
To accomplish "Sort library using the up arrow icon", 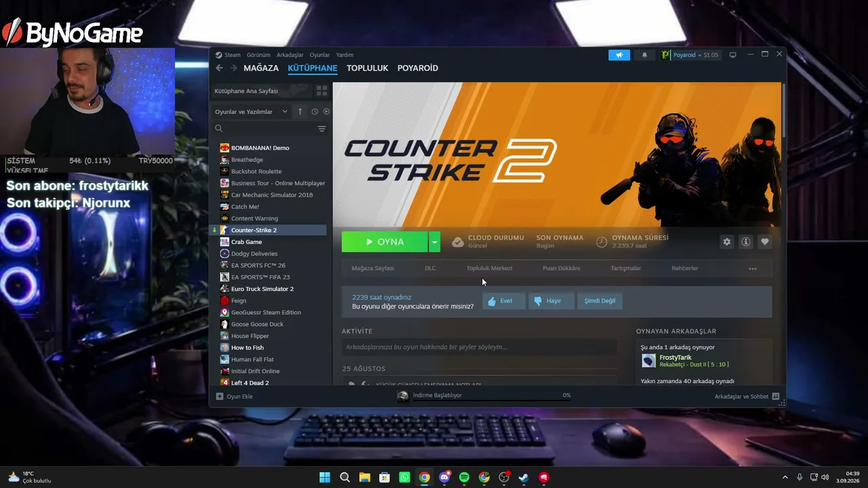I will click(300, 111).
